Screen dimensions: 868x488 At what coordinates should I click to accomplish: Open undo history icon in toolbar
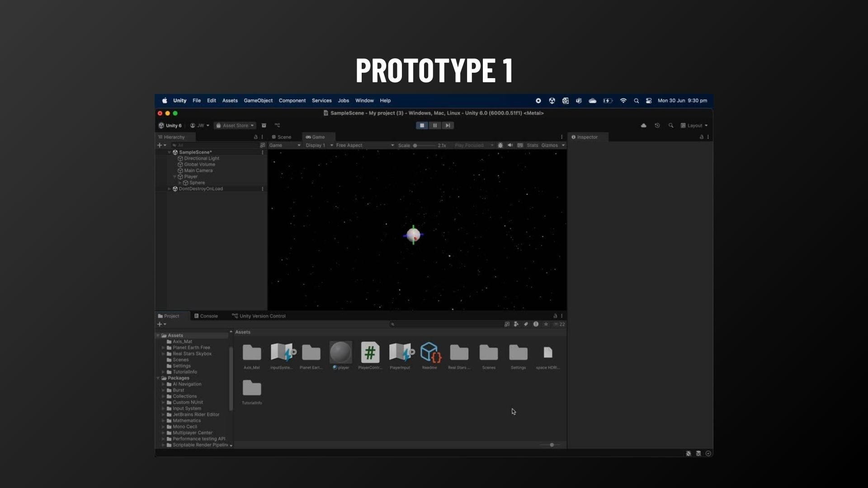[x=657, y=126]
